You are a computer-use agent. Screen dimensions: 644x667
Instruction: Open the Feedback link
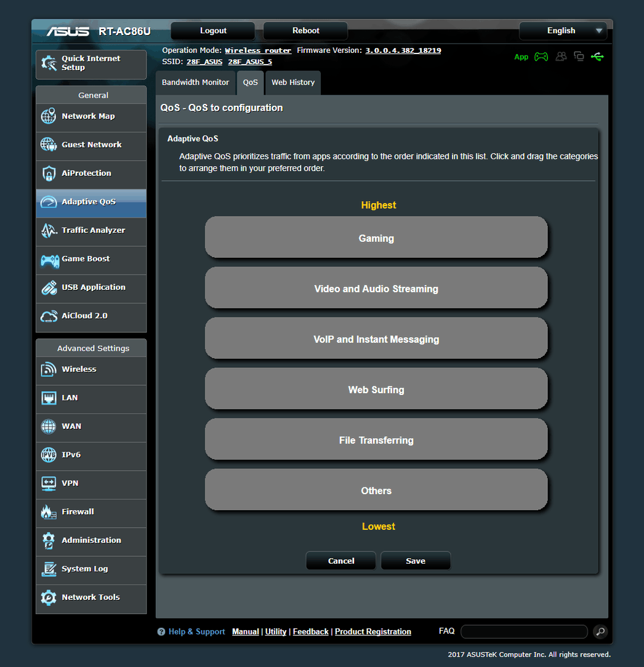coord(310,632)
